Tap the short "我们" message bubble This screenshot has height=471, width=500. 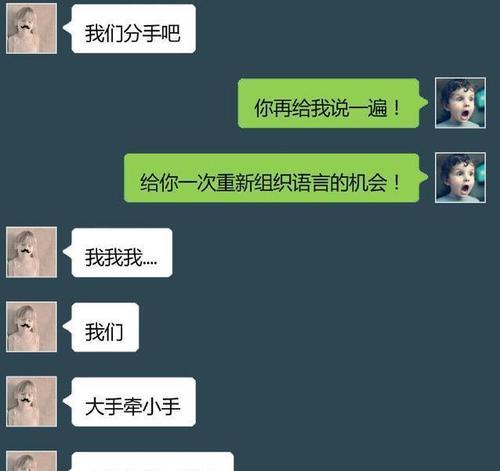(x=105, y=327)
